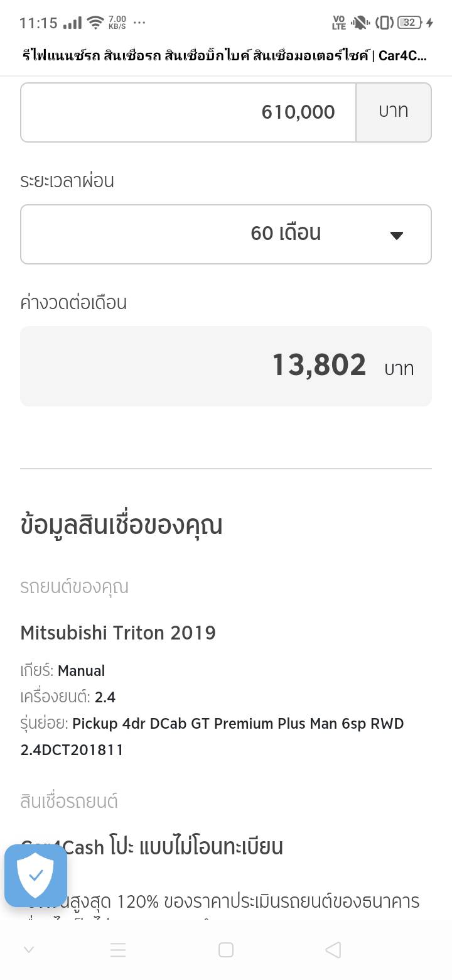Tap the Car4Cash โปะ แบบไม่โอนทะเบียน heading
The image size is (452, 980).
tap(152, 847)
